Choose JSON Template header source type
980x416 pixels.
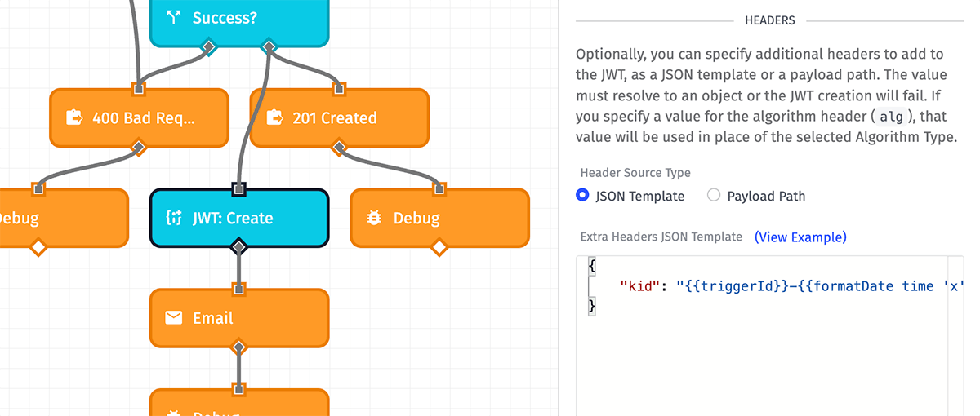point(582,196)
